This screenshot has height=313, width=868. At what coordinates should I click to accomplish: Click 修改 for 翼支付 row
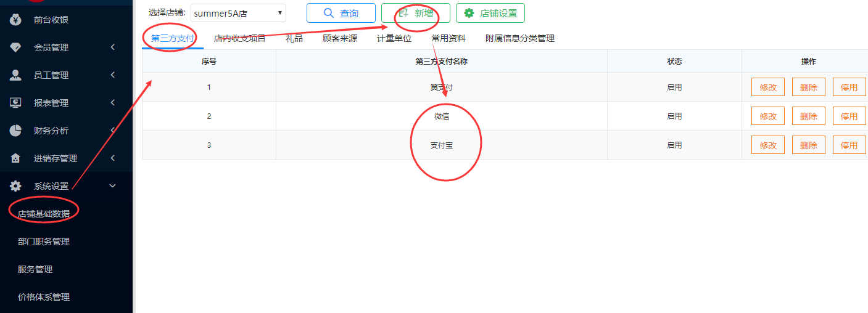click(x=768, y=87)
